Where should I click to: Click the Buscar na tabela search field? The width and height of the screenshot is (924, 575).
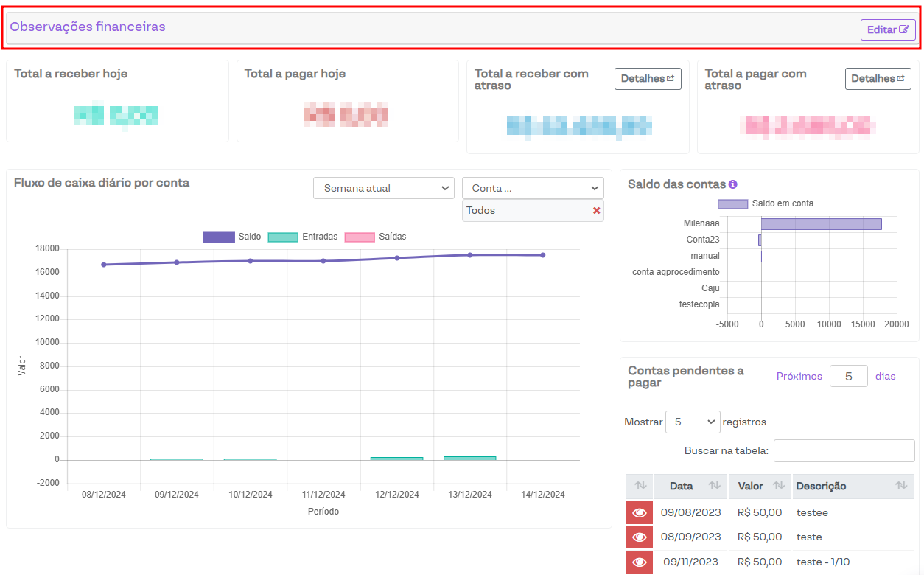(844, 450)
